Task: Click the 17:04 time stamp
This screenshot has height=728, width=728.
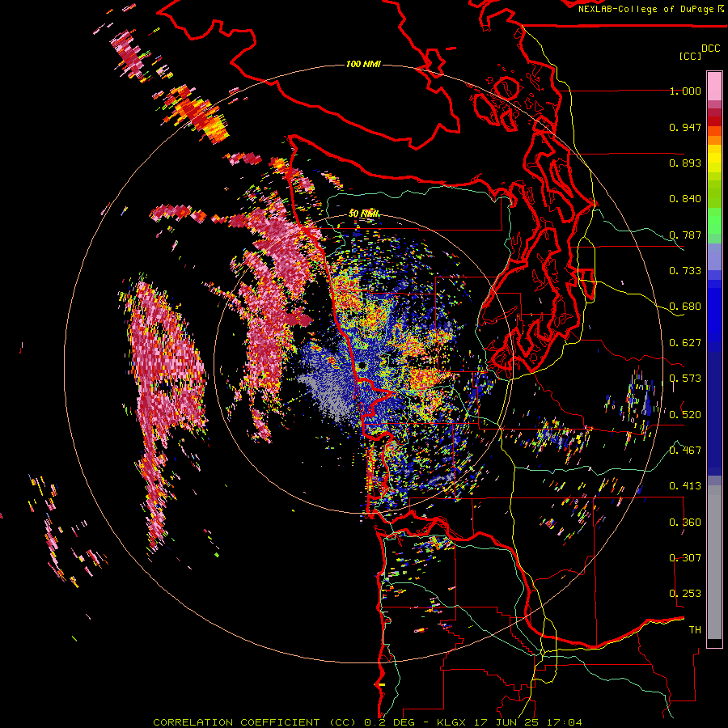Action: coord(564,722)
